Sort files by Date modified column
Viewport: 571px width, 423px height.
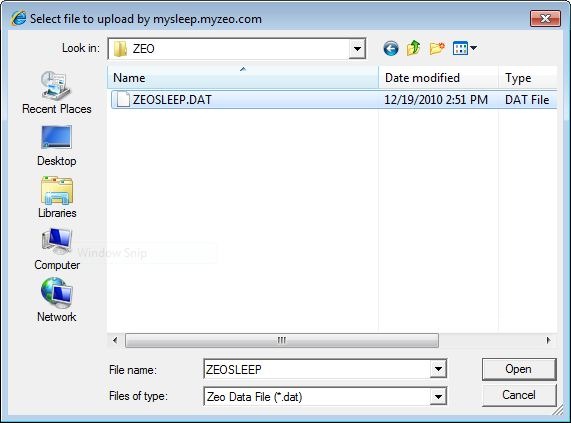(x=438, y=78)
